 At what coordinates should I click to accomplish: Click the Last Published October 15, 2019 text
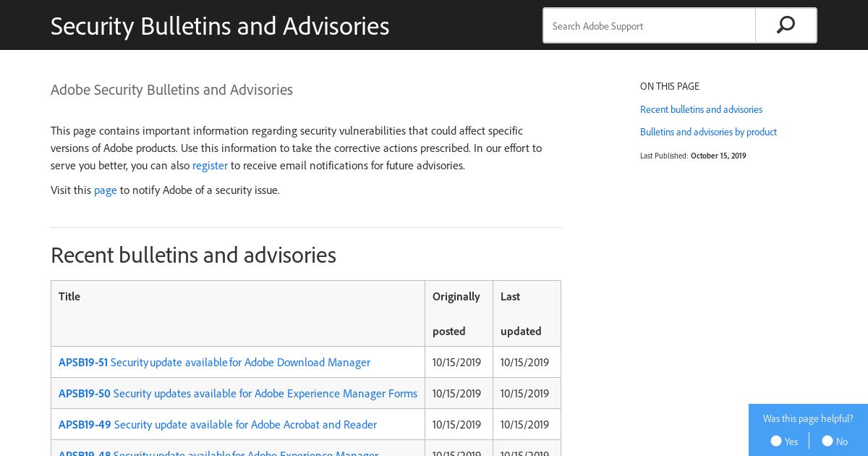click(693, 156)
